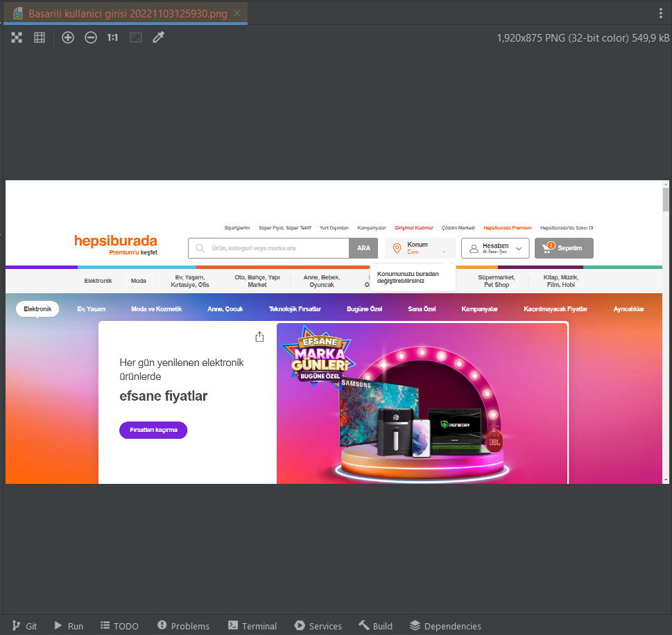Click the Siparişlerim link
Screen dimensions: 672x635
[x=237, y=228]
